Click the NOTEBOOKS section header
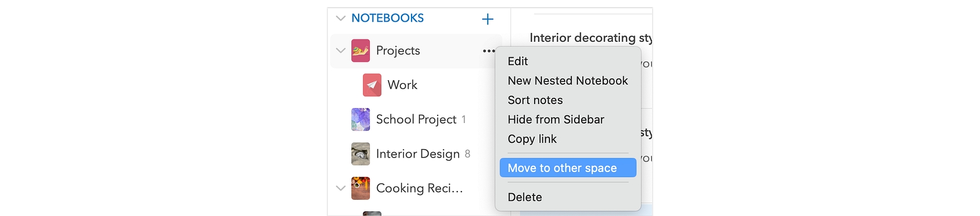Image resolution: width=980 pixels, height=216 pixels. (388, 18)
